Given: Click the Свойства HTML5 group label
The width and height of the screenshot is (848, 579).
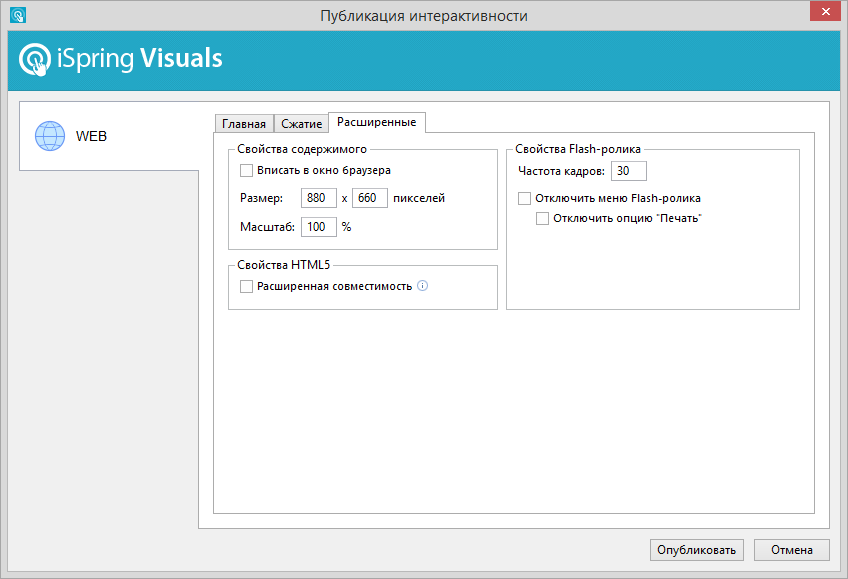Looking at the screenshot, I should [x=283, y=265].
